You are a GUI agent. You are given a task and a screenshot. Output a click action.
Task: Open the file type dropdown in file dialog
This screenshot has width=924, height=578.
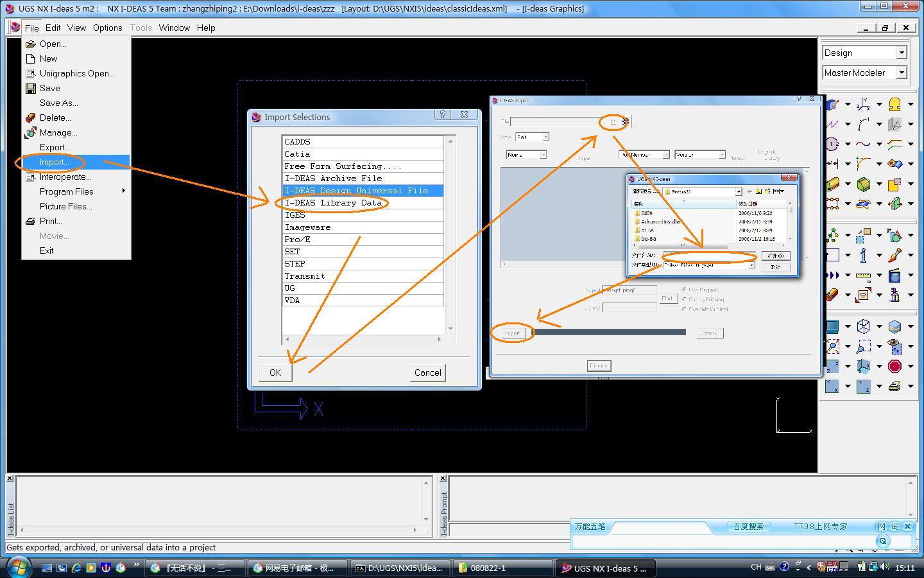(751, 265)
